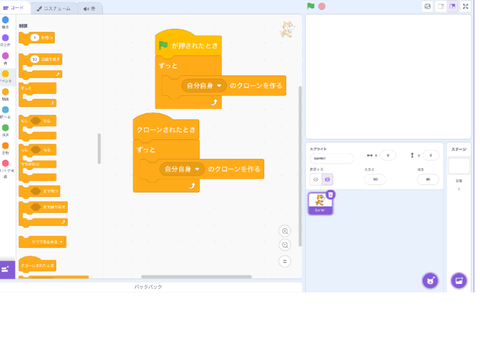Viewport: 480px width, 360px height.
Task: Click the sprite size field
Action: [x=375, y=179]
